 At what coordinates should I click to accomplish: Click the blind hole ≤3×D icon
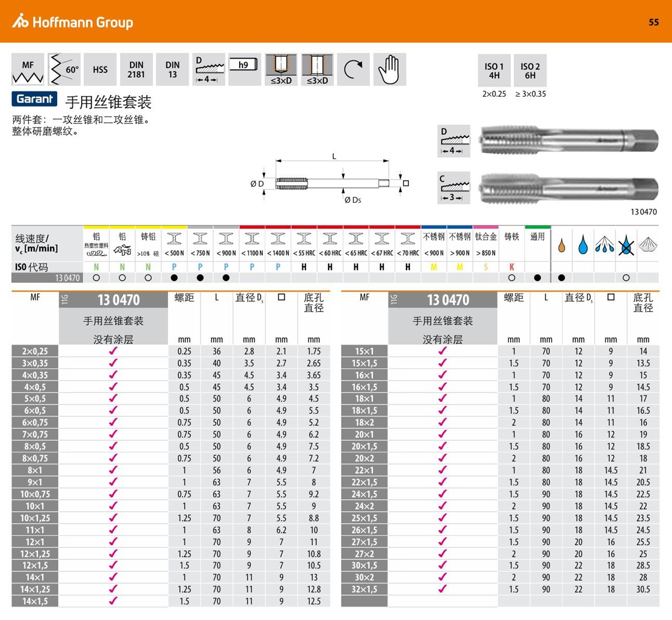tap(281, 69)
